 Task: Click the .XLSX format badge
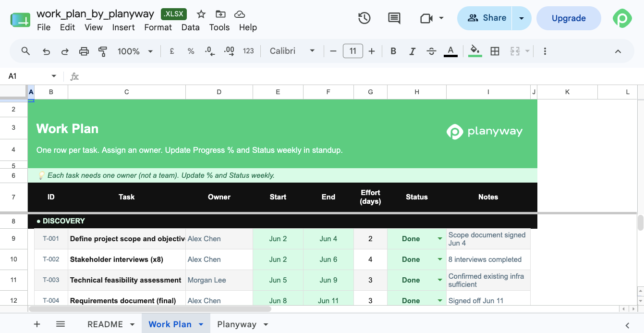pyautogui.click(x=174, y=14)
